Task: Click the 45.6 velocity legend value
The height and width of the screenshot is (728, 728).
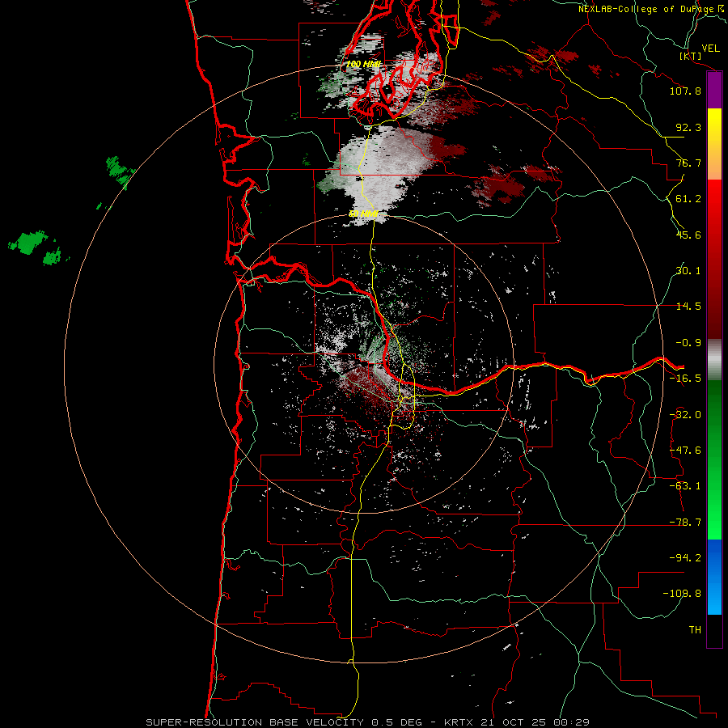Action: (688, 235)
